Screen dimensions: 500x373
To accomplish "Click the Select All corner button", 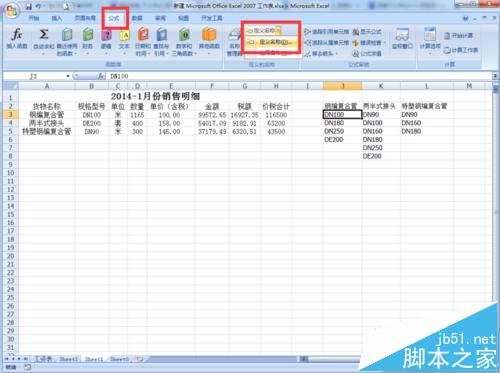I will pos(11,86).
